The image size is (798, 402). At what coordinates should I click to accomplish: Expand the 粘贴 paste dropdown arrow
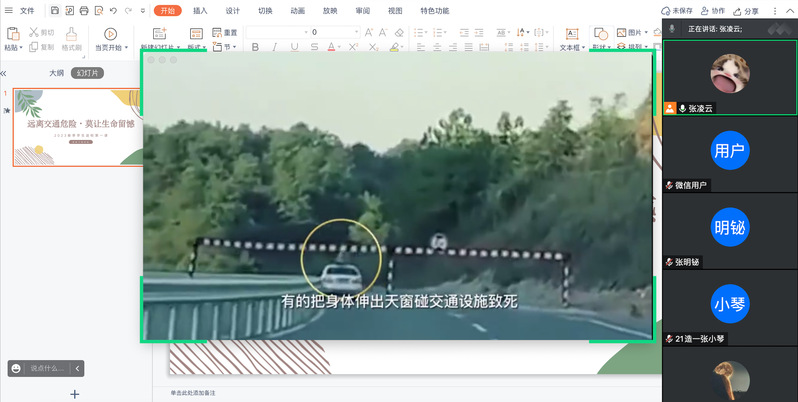click(x=22, y=47)
